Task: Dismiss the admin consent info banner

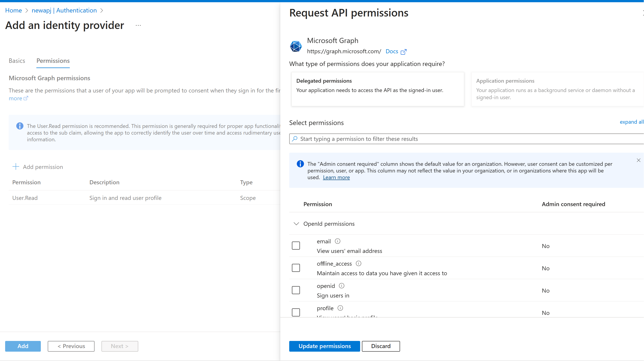Action: [638, 160]
